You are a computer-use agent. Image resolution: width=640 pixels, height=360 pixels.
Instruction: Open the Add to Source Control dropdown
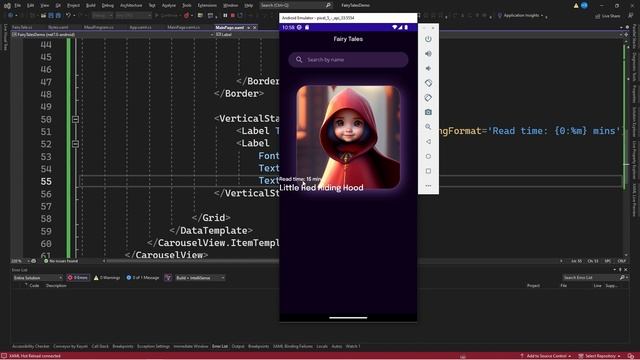click(x=547, y=356)
